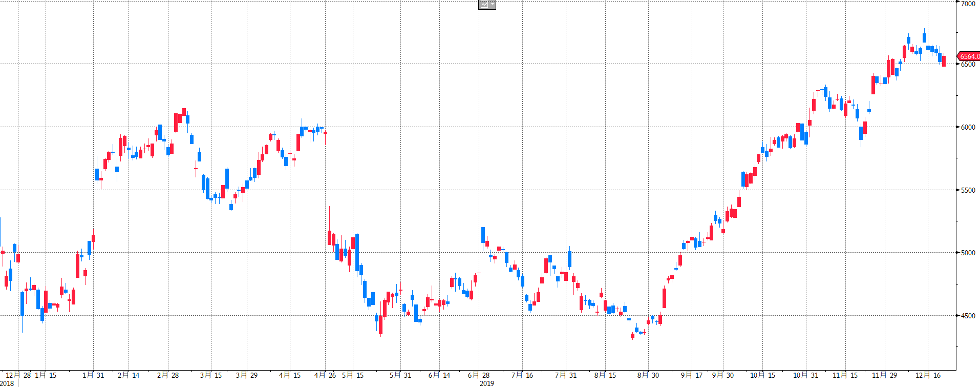Click the 5000 price axis label
The height and width of the screenshot is (387, 980).
(968, 253)
